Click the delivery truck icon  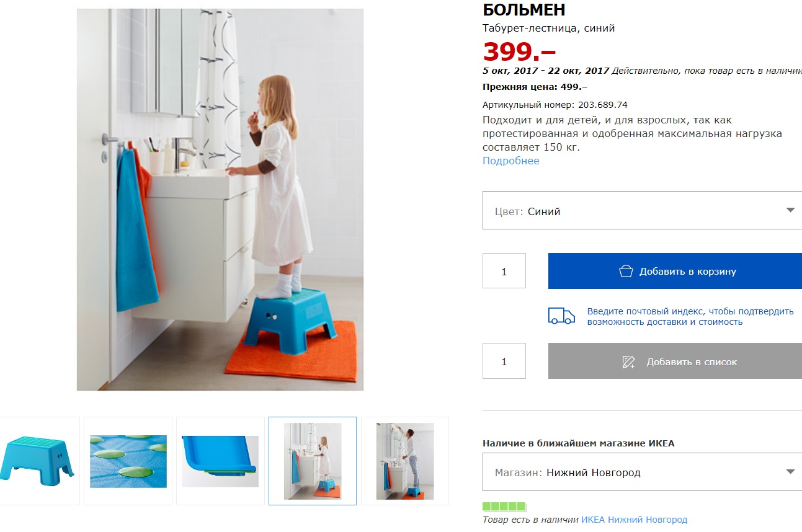561,316
